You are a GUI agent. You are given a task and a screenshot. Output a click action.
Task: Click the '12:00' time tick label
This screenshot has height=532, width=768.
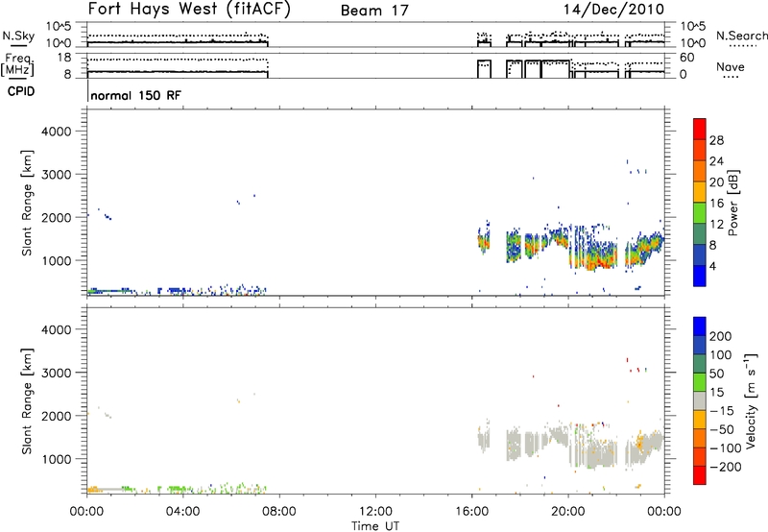pos(375,512)
